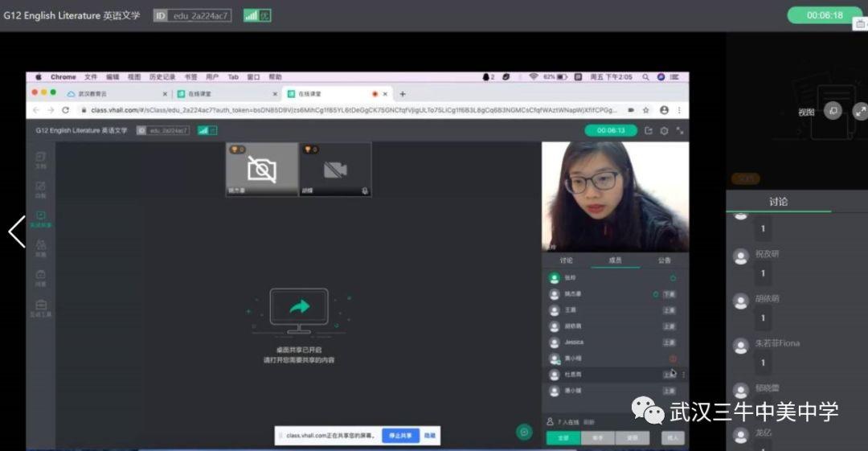Select the outer 讨论 tab on right panel
The image size is (868, 451).
[778, 202]
